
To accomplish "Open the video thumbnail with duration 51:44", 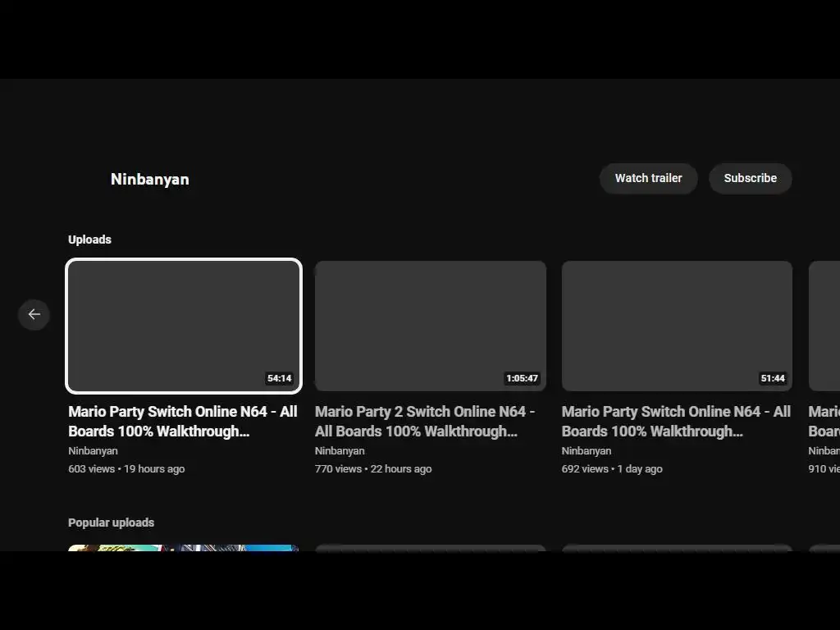I will [x=677, y=326].
